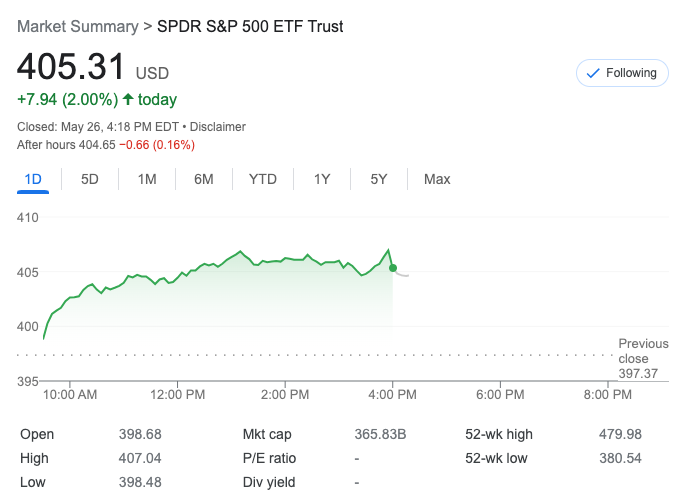Open the Disclaimer link
The height and width of the screenshot is (499, 682).
point(218,127)
